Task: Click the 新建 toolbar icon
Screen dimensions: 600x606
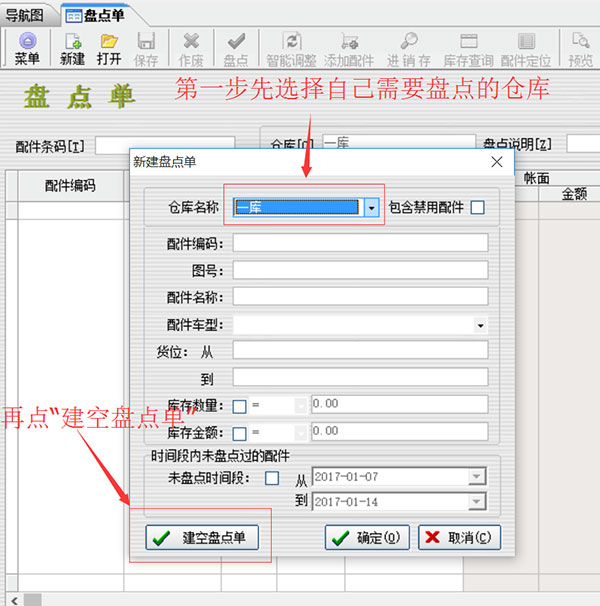Action: pos(72,41)
